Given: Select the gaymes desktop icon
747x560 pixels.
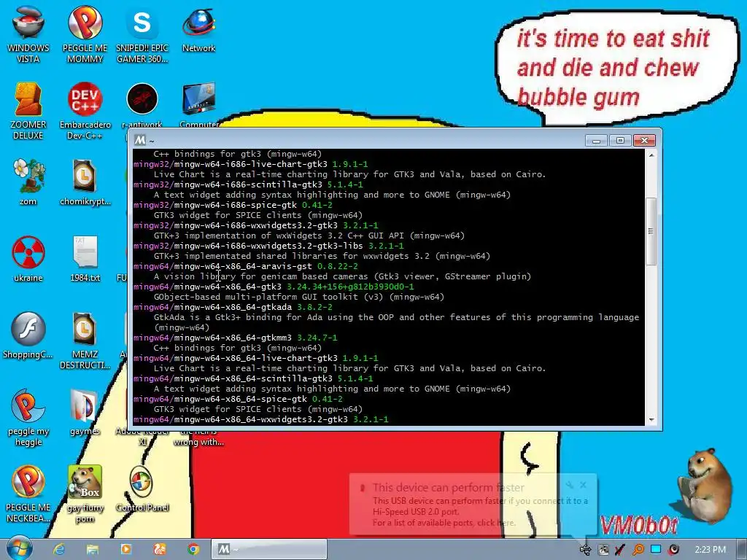Looking at the screenshot, I should coord(85,412).
